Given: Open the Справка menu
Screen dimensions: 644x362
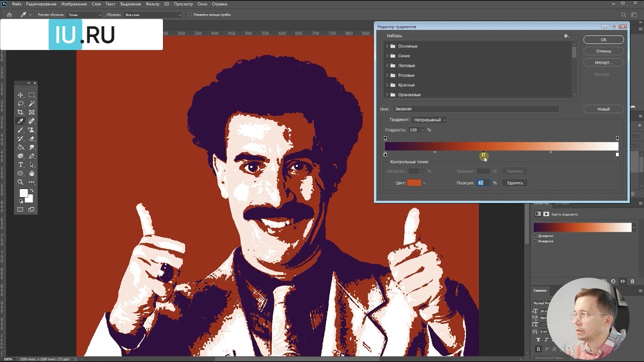Looking at the screenshot, I should click(x=219, y=4).
